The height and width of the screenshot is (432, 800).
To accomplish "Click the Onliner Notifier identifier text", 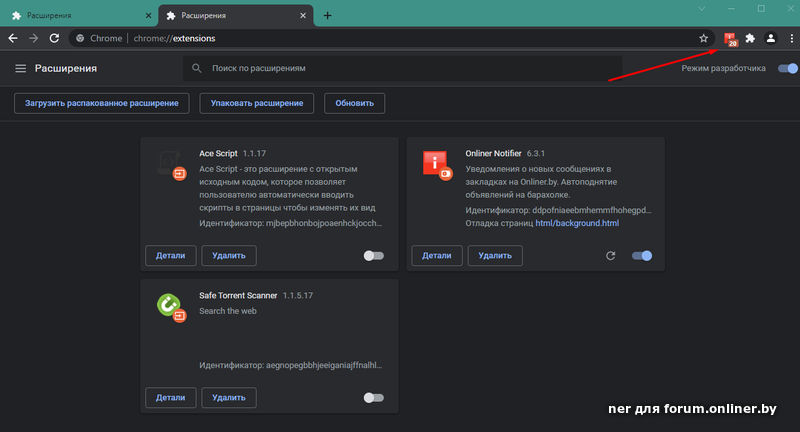I will [558, 210].
